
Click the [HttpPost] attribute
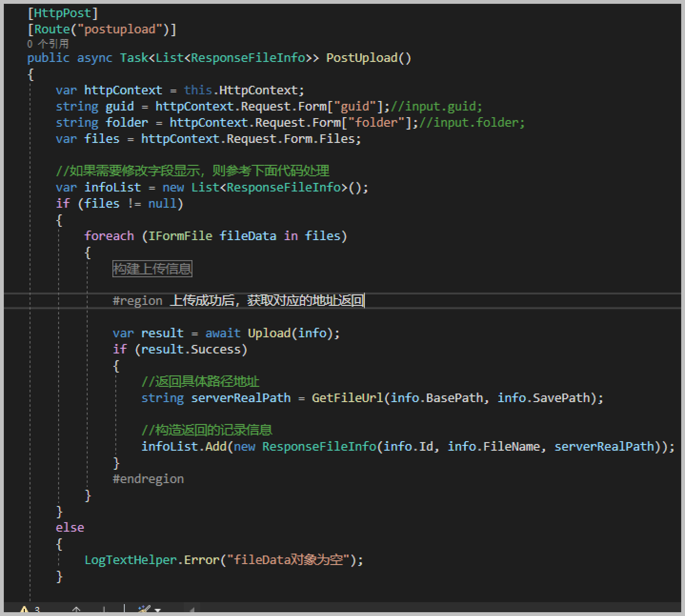[x=63, y=13]
